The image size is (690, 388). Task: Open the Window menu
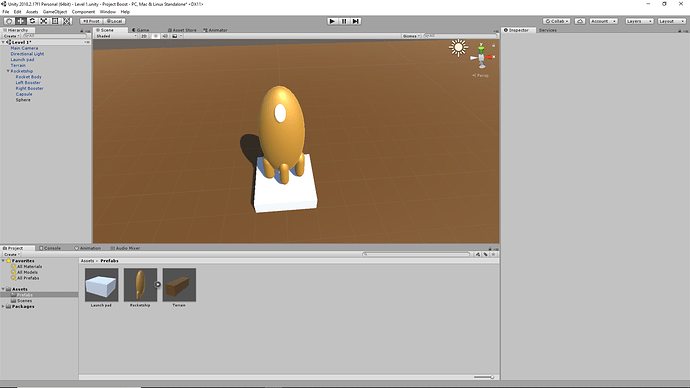(x=107, y=12)
